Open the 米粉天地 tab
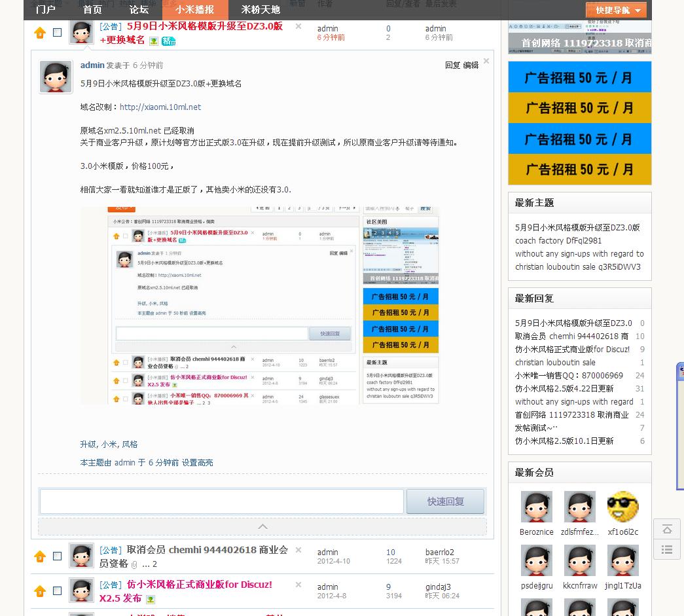684x616 pixels. 261,10
